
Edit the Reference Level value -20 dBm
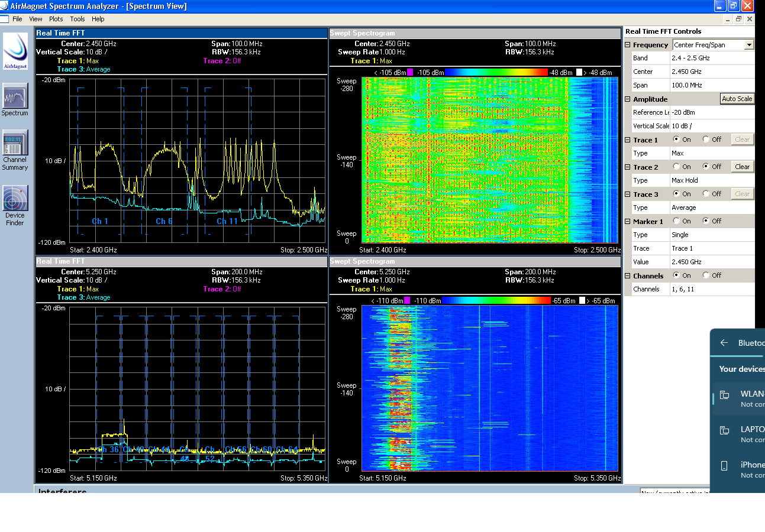tap(712, 112)
